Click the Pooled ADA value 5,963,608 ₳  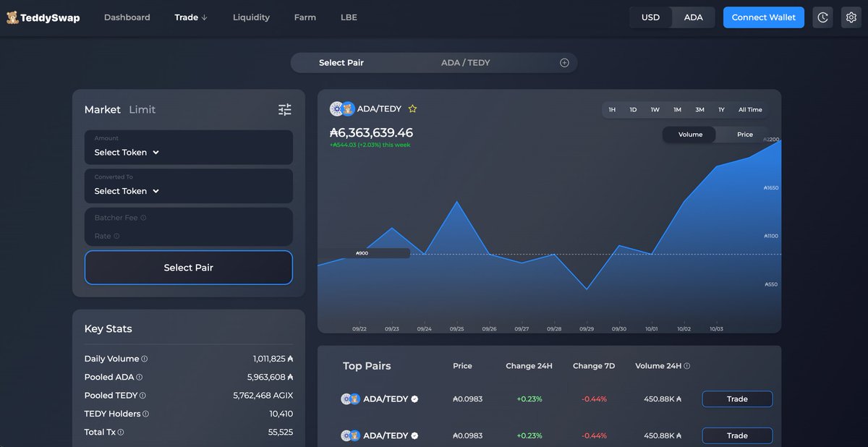click(271, 377)
